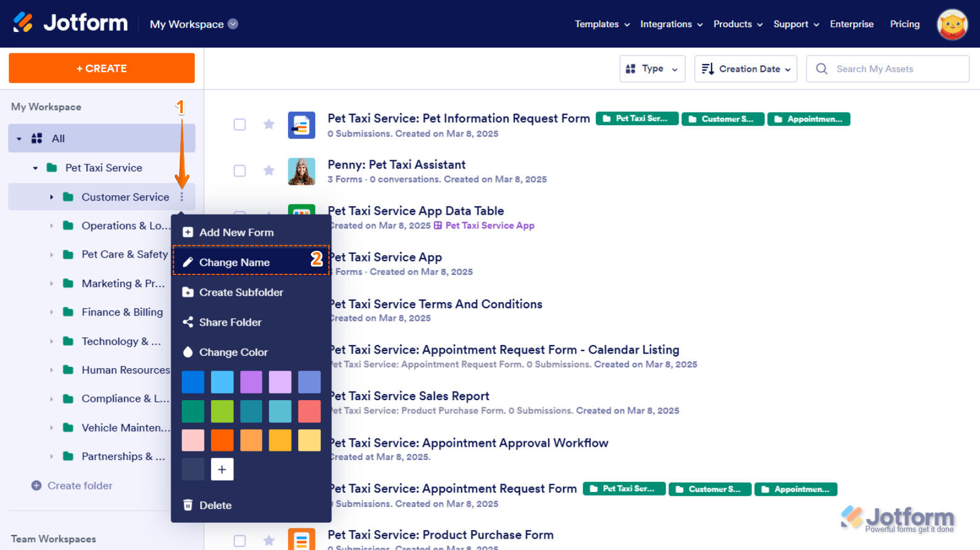The image size is (980, 550).
Task: Click the Compliance & L... folder icon
Action: point(68,399)
